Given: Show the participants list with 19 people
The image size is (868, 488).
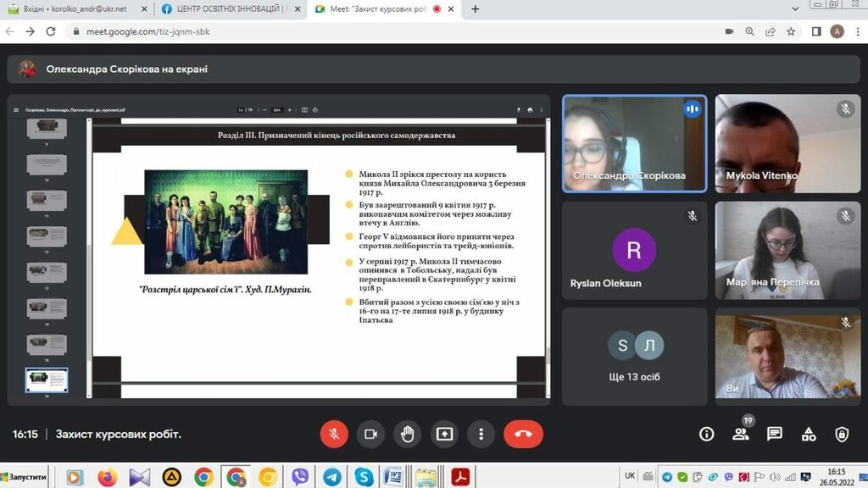Looking at the screenshot, I should coord(741,434).
